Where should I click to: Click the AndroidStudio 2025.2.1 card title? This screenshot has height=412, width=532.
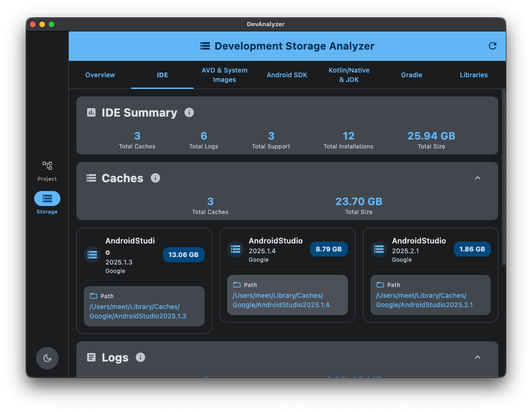pyautogui.click(x=419, y=241)
